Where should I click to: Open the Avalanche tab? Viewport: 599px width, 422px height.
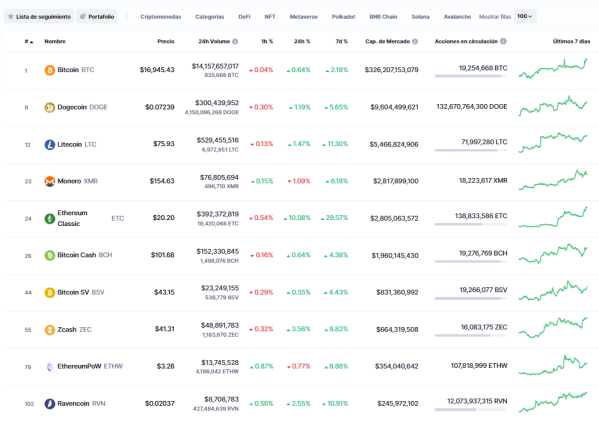457,17
